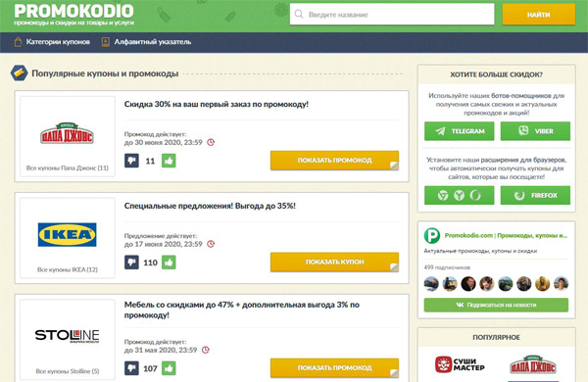Click the 499 подписчиков count
The width and height of the screenshot is (588, 382).
pyautogui.click(x=447, y=267)
